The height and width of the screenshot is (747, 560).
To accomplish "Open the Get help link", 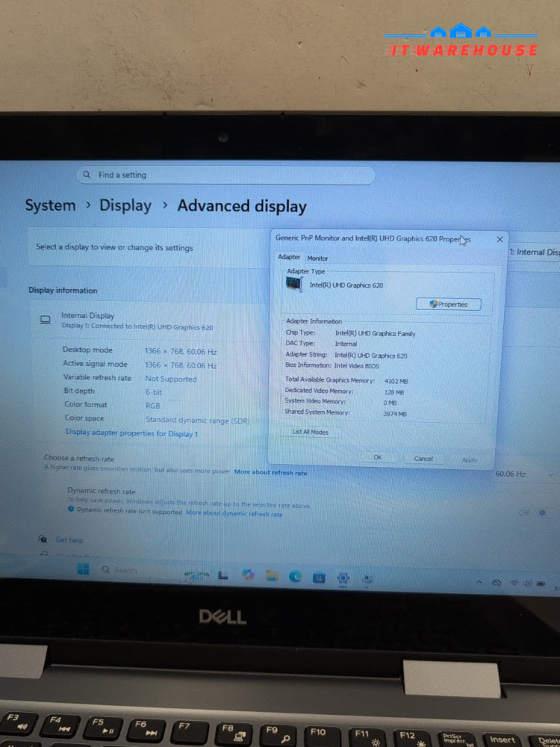I will (x=69, y=540).
